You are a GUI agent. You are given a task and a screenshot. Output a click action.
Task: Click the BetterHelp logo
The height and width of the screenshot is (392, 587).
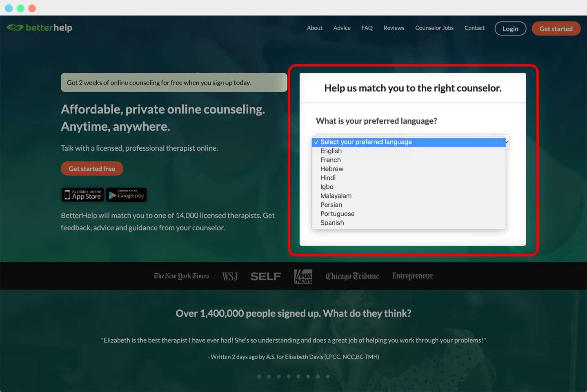pos(40,28)
